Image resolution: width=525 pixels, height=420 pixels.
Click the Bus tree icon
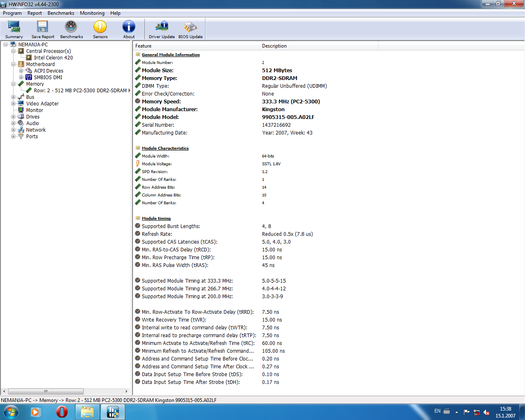pyautogui.click(x=21, y=97)
